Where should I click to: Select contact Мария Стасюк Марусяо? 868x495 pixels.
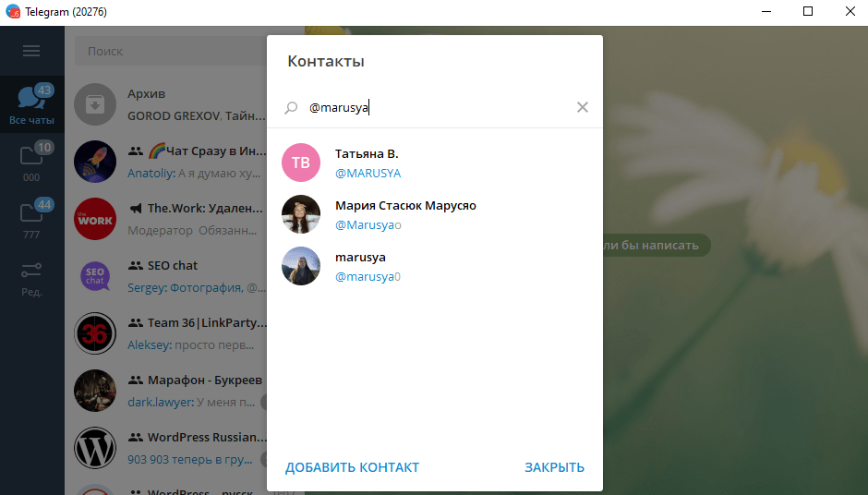click(434, 214)
